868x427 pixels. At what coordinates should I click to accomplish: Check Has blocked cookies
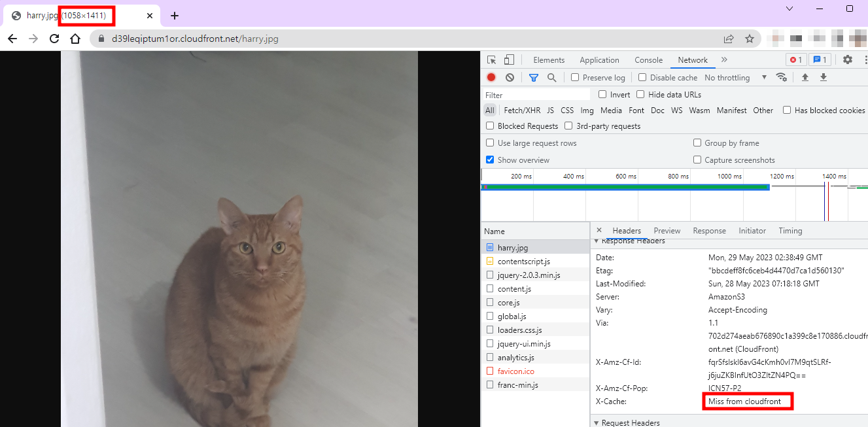coord(787,110)
